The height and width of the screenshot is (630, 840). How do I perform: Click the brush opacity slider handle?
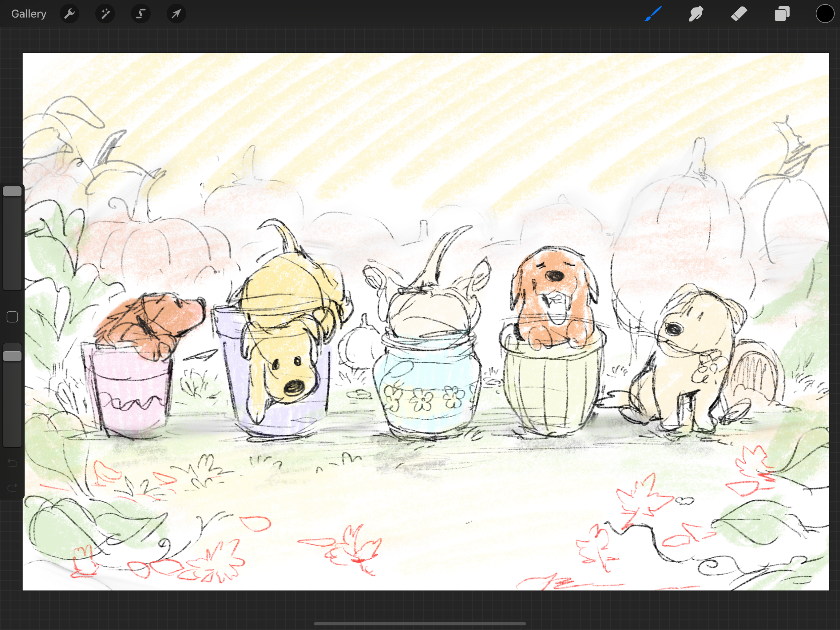[12, 356]
